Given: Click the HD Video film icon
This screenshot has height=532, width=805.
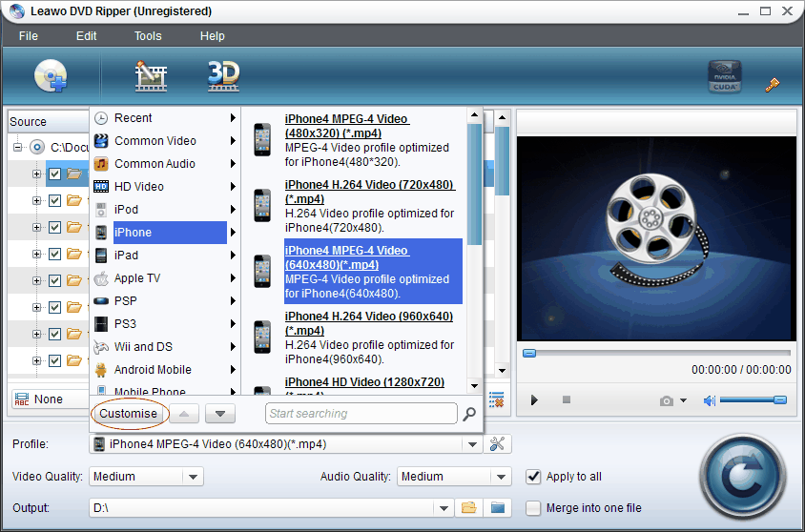Looking at the screenshot, I should point(101,186).
